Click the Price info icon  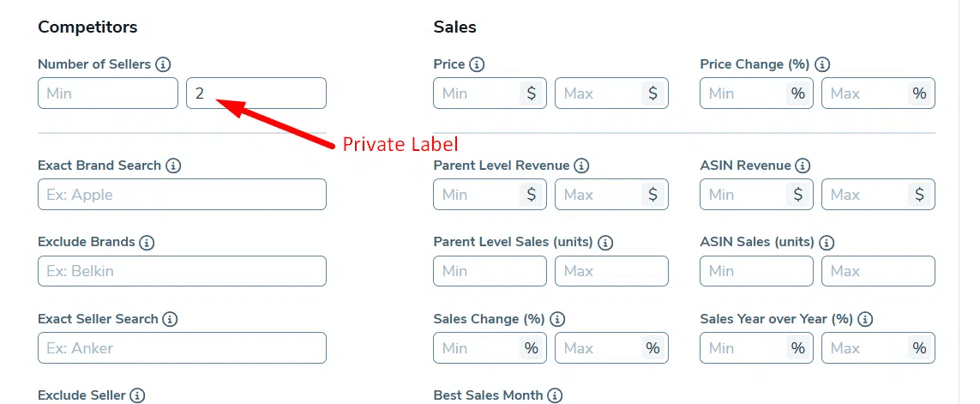pos(477,64)
